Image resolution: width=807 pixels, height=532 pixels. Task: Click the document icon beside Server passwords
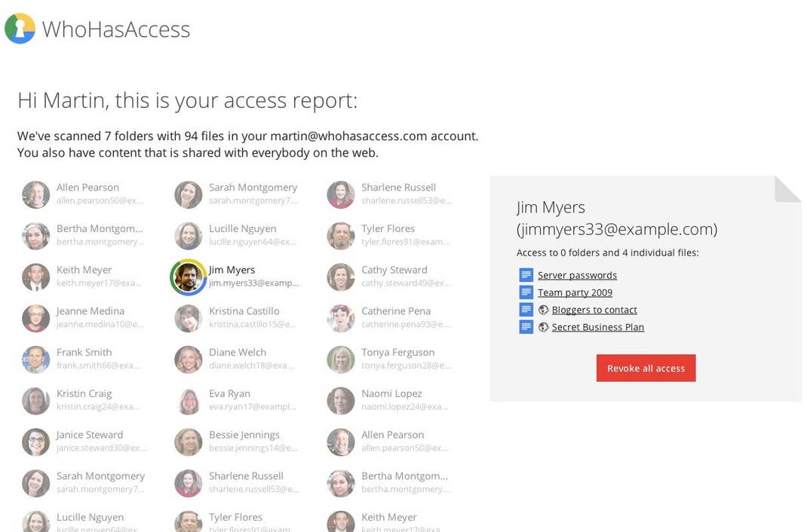[526, 275]
